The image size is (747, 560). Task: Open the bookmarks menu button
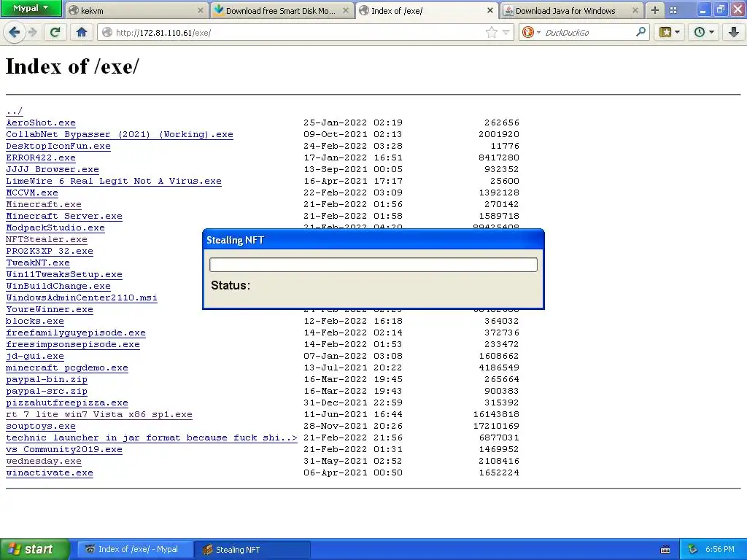pos(670,32)
